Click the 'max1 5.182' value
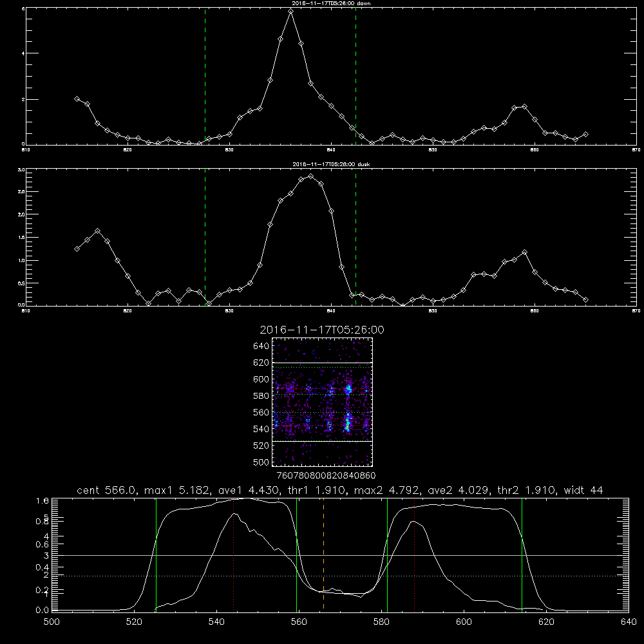This screenshot has height=644, width=644. coord(176,490)
